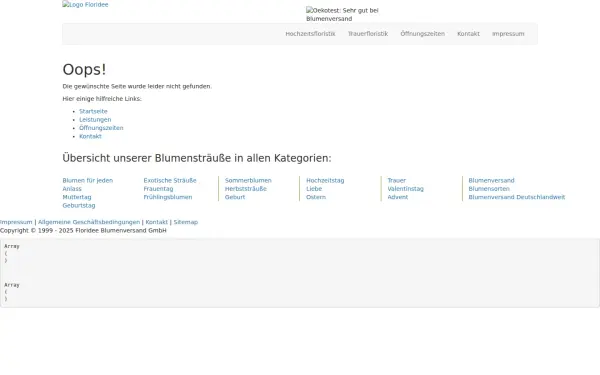Open the Trauer category
This screenshot has height=375, width=600.
coord(397,181)
